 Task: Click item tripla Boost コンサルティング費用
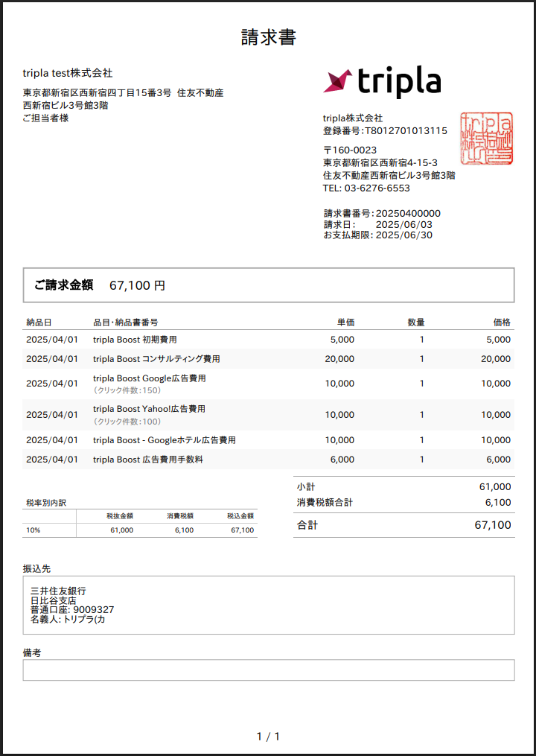(x=156, y=359)
